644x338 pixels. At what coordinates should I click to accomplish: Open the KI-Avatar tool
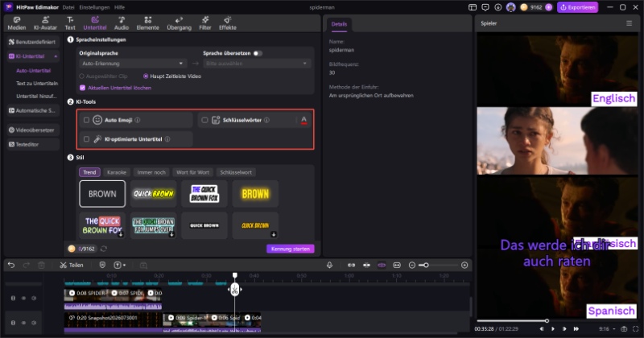click(45, 23)
